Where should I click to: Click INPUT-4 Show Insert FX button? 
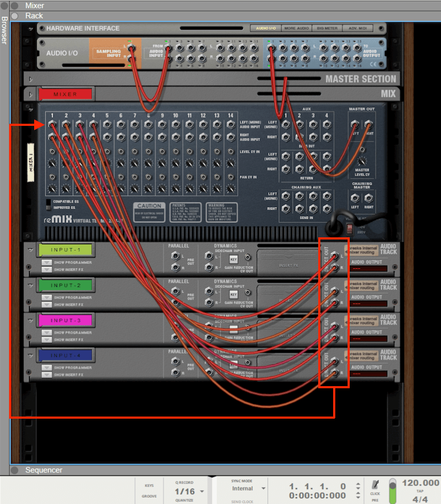point(46,375)
